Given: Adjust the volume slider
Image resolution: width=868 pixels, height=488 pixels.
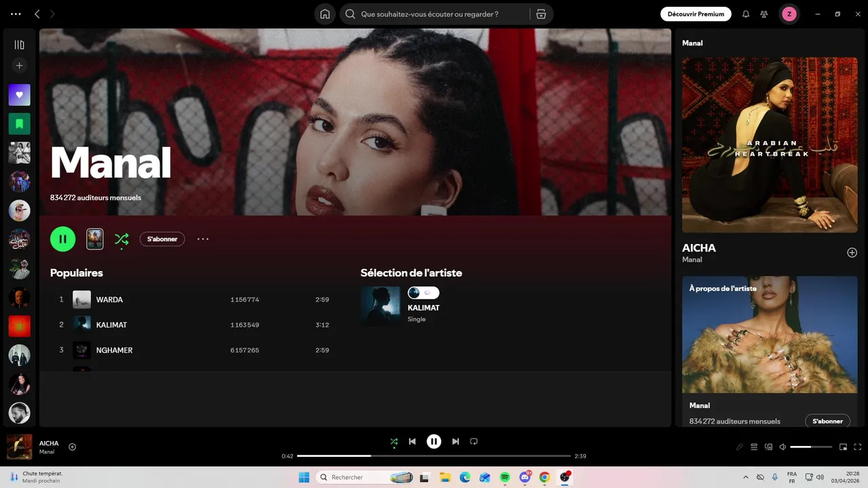Looking at the screenshot, I should click(x=811, y=447).
